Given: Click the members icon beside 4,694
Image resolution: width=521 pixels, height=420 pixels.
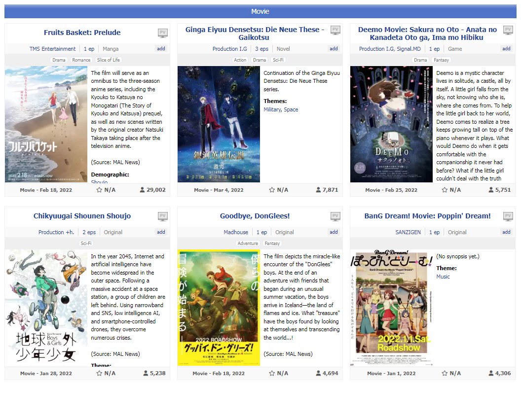Looking at the screenshot, I should tap(318, 373).
